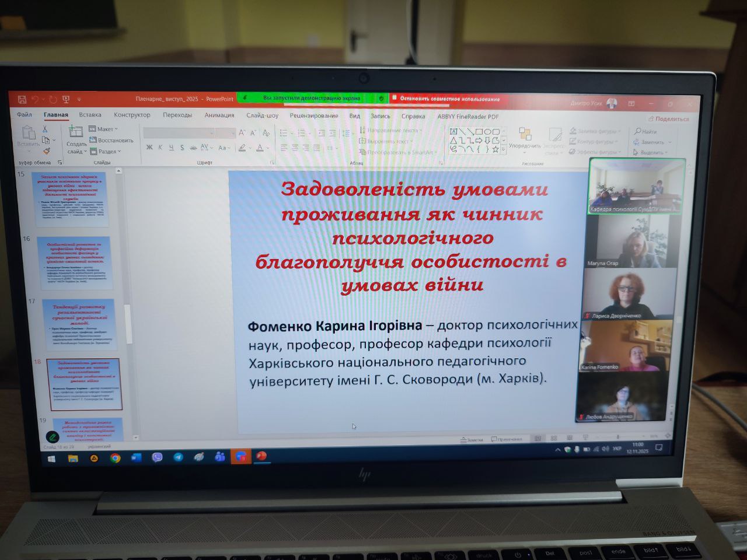This screenshot has height=560, width=747.
Task: Open the font name combo box
Action: [179, 133]
